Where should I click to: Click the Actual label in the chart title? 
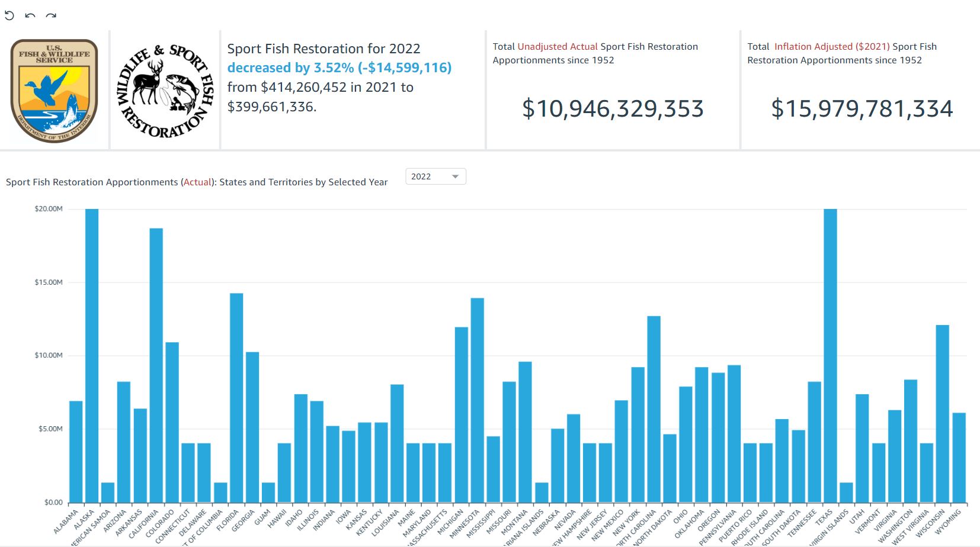(x=197, y=182)
